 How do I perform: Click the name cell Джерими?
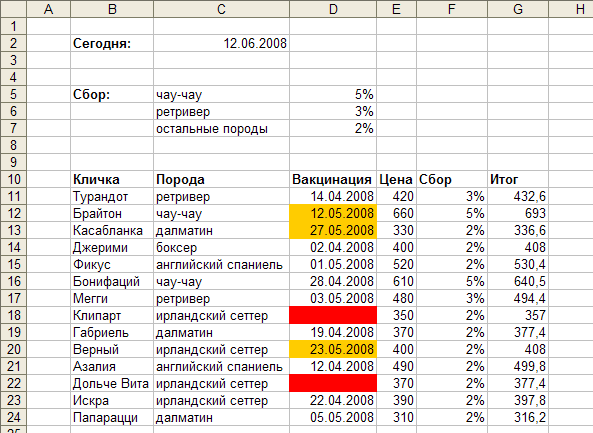pyautogui.click(x=112, y=248)
